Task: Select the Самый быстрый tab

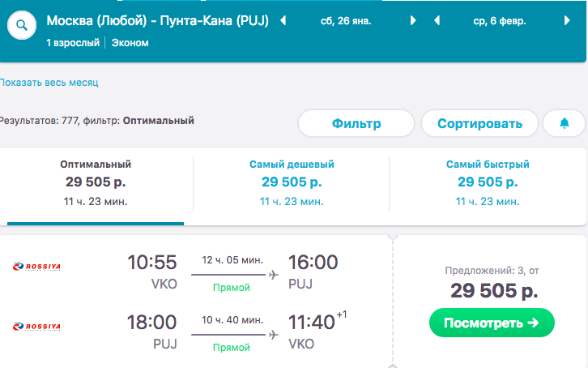Action: click(x=488, y=182)
